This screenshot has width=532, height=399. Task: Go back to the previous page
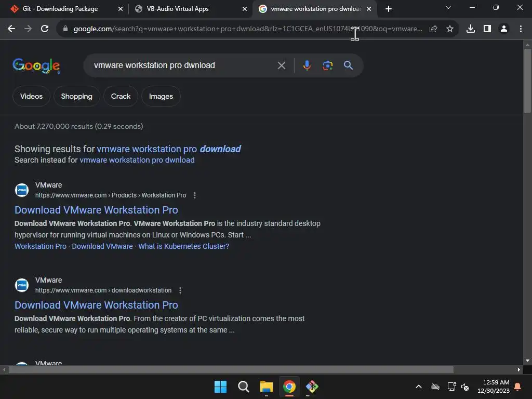[x=11, y=29]
